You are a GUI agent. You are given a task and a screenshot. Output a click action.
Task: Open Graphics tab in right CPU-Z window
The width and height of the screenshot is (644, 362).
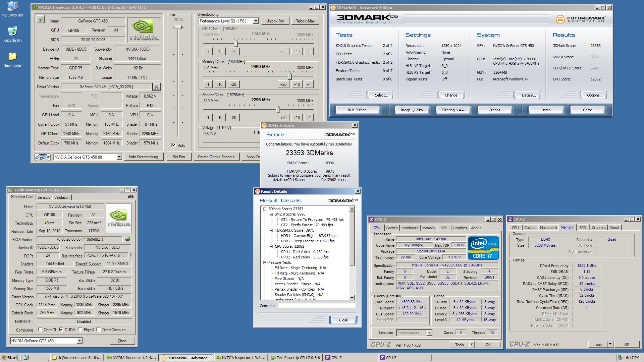[599, 228]
